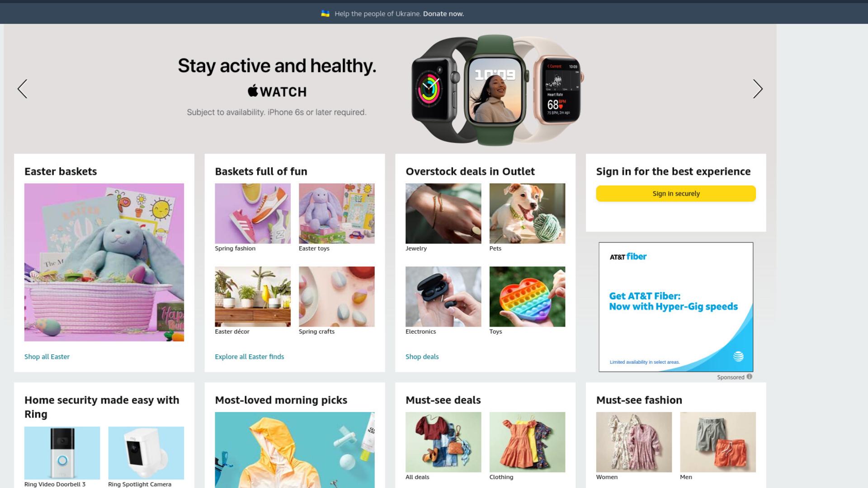Click the rainbow Toys thumbnail
This screenshot has width=868, height=488.
(x=527, y=296)
